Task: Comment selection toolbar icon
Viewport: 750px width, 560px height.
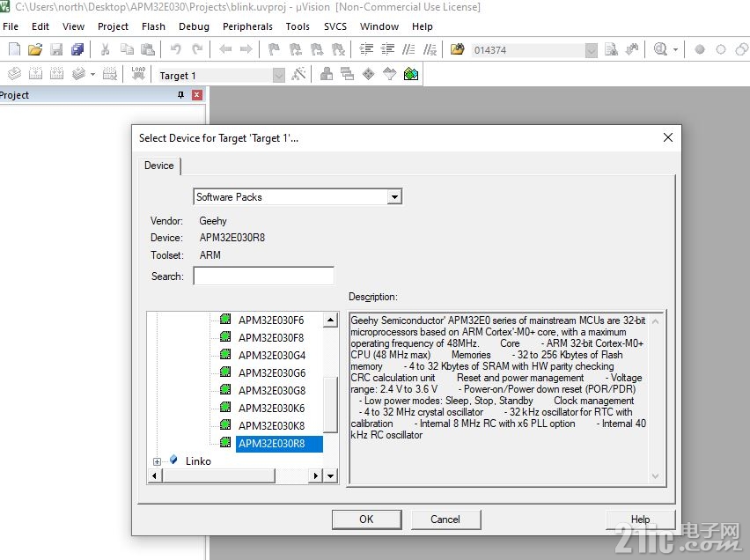Action: point(408,49)
